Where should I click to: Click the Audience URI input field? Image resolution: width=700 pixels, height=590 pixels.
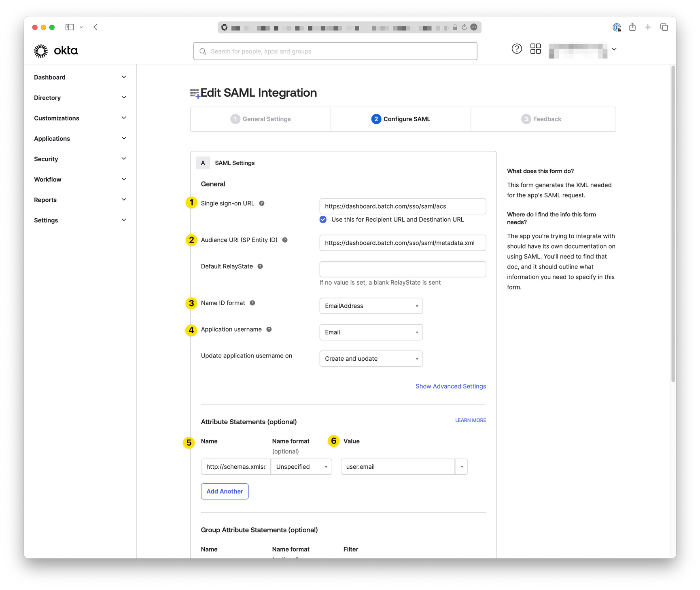403,243
